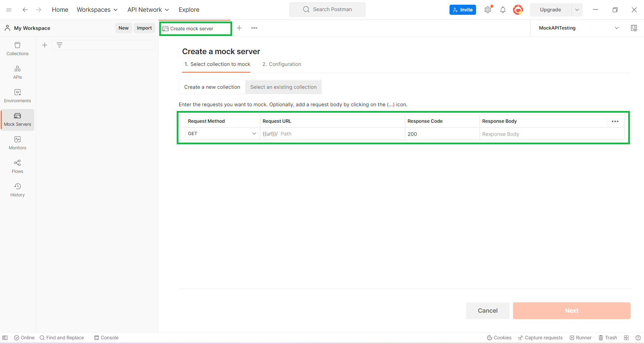Open Environments in the sidebar

[17, 96]
